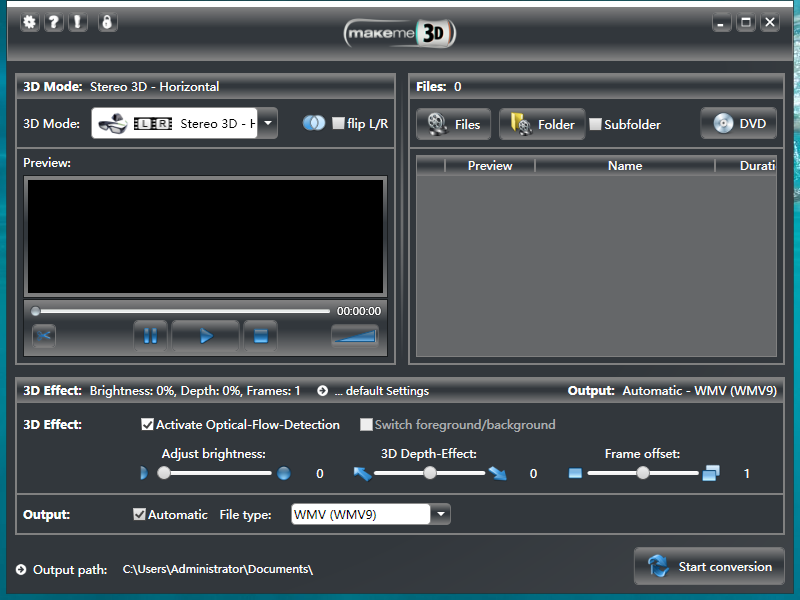Open the 3D Mode dropdown list

coord(268,124)
